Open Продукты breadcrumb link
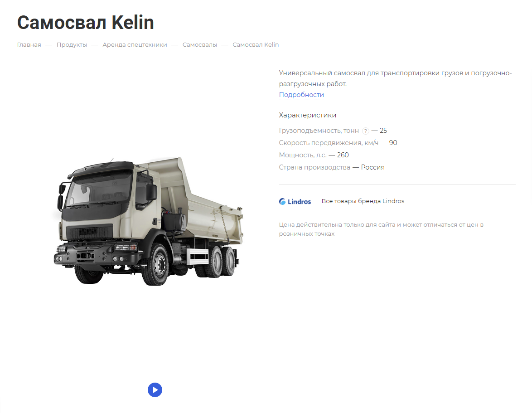 click(72, 45)
